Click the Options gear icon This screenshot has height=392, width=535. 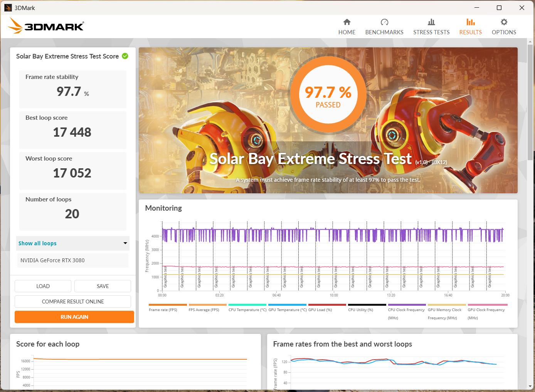click(x=504, y=22)
